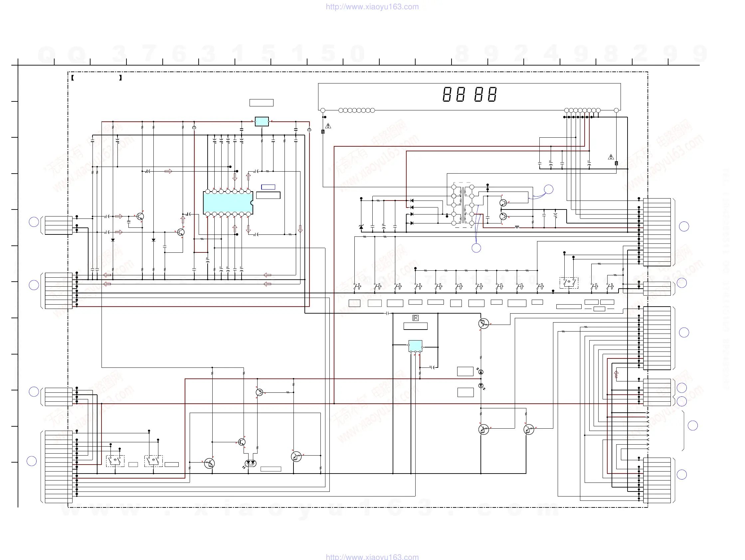The image size is (745, 560).
Task: Click the blue circle callout below the transformer
Action: pos(476,248)
